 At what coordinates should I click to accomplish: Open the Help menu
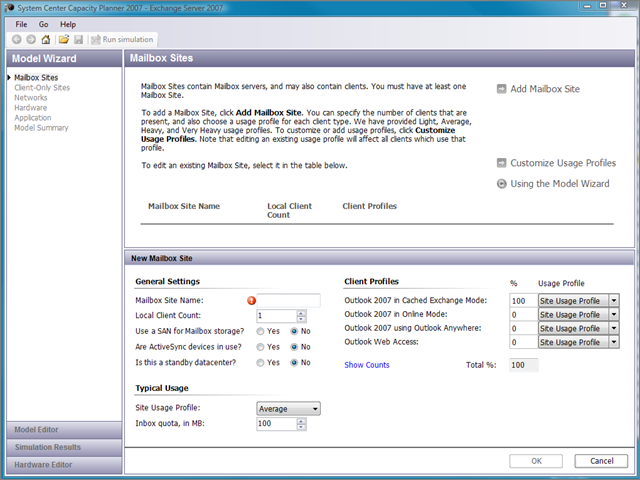click(x=68, y=24)
